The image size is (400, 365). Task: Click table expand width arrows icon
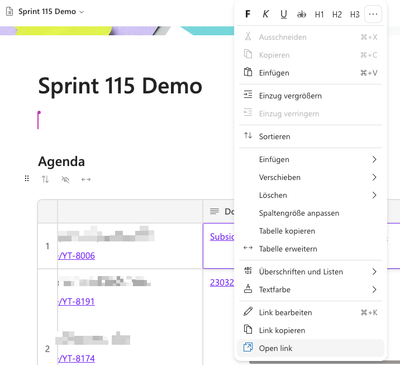tap(86, 179)
